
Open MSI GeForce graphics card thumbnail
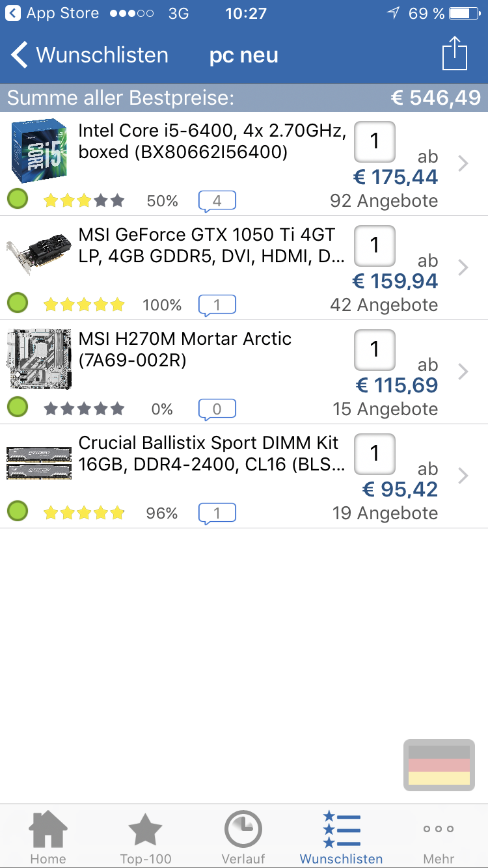pos(39,254)
